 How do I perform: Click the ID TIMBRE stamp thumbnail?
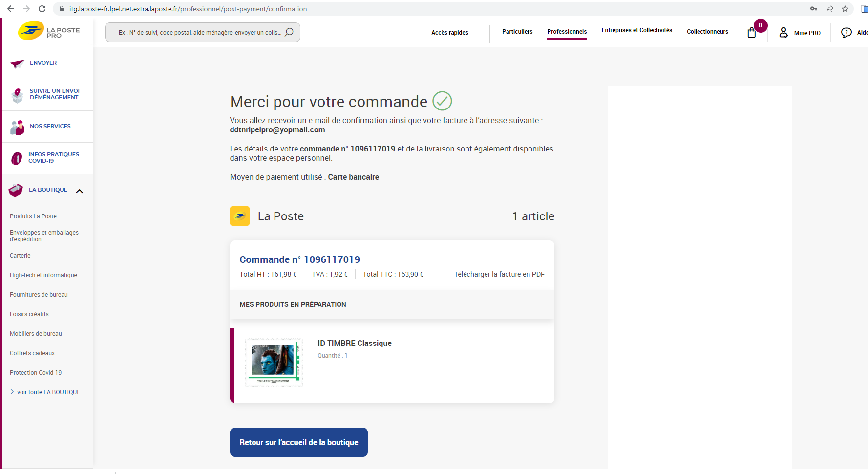point(274,362)
